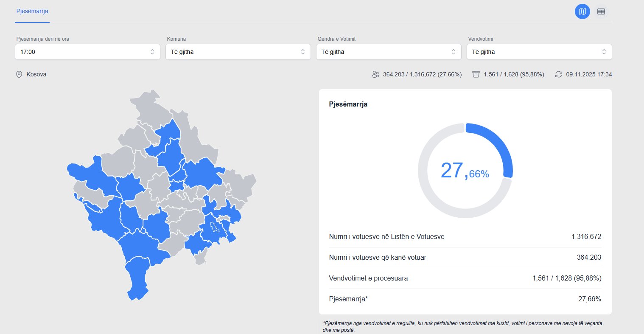Click the Kosova location label
The width and height of the screenshot is (644, 334).
(36, 75)
